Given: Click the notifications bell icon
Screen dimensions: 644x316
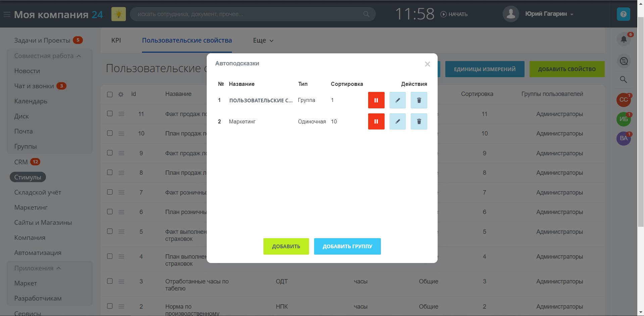Looking at the screenshot, I should click(x=624, y=39).
